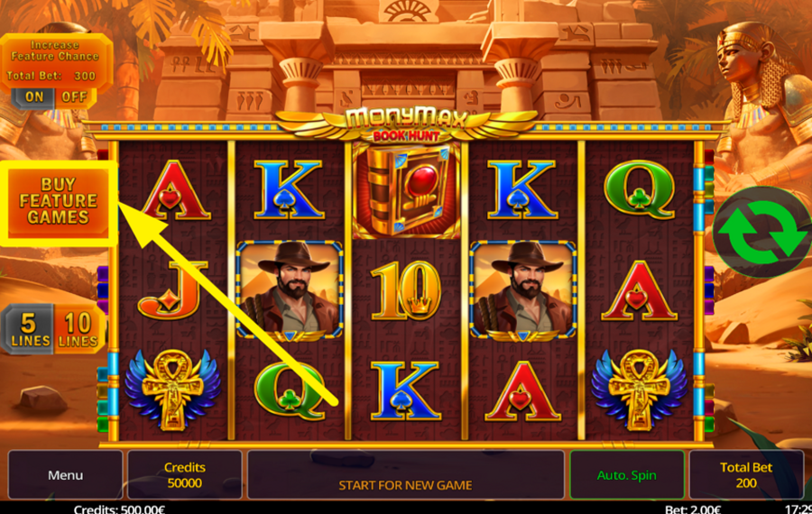
Task: Click the green Q symbol on fifth reel
Action: pos(640,190)
